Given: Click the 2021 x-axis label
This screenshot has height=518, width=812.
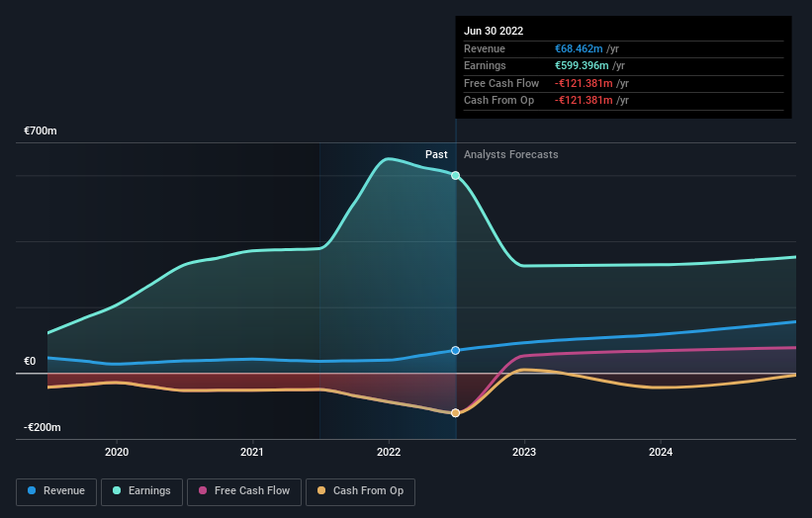Looking at the screenshot, I should [x=252, y=452].
